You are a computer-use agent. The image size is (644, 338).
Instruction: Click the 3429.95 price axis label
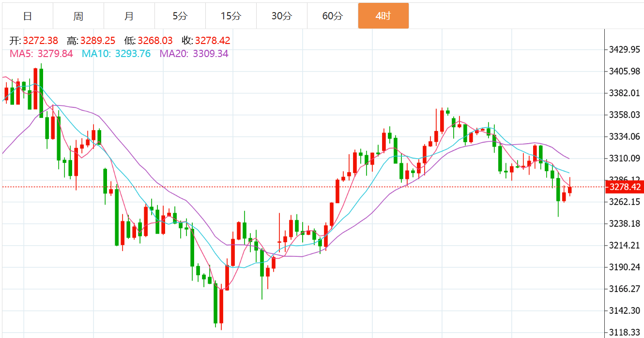(625, 49)
